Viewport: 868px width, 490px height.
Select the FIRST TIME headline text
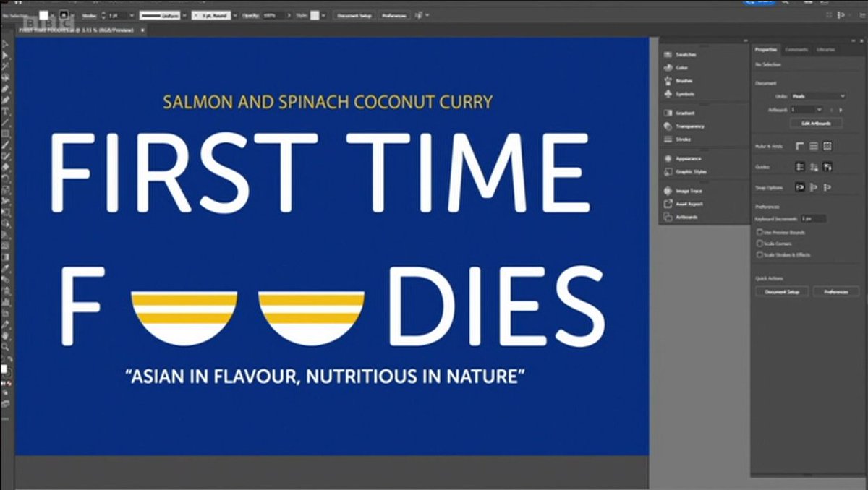coord(319,173)
